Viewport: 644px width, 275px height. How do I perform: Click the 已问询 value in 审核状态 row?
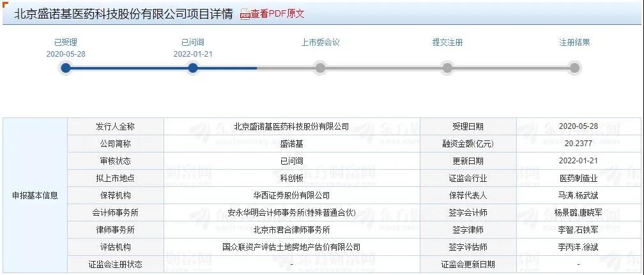291,161
